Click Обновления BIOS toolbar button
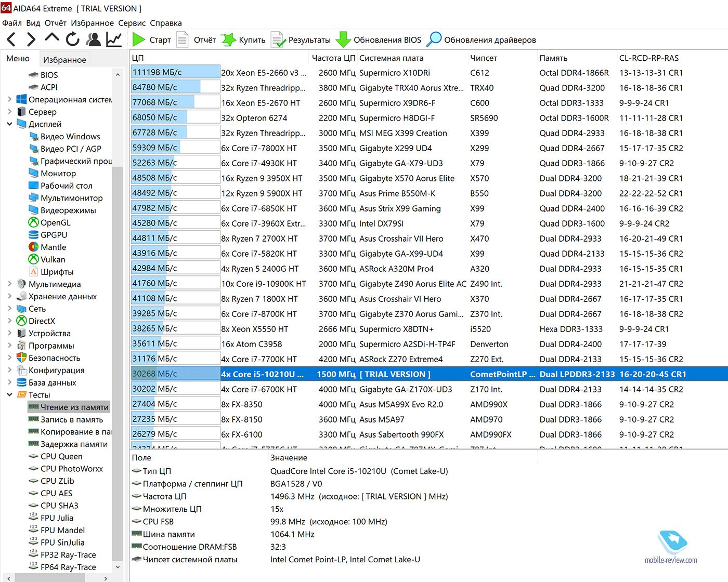728x582 pixels. (x=379, y=40)
